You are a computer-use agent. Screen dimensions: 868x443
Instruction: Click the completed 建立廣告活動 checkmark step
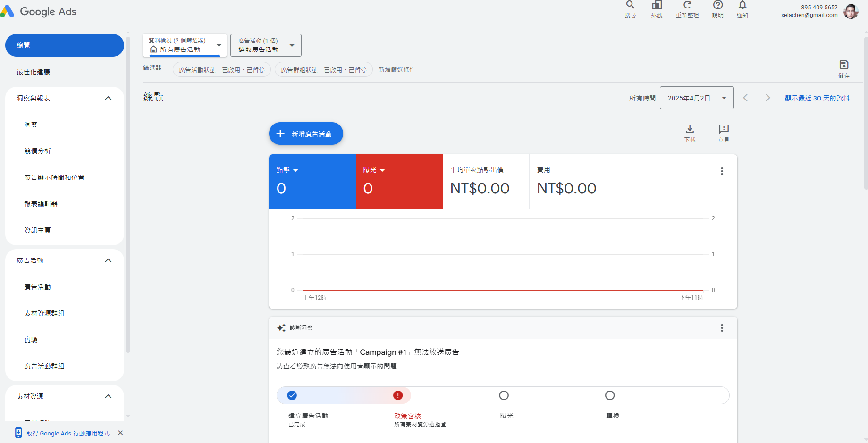tap(292, 395)
